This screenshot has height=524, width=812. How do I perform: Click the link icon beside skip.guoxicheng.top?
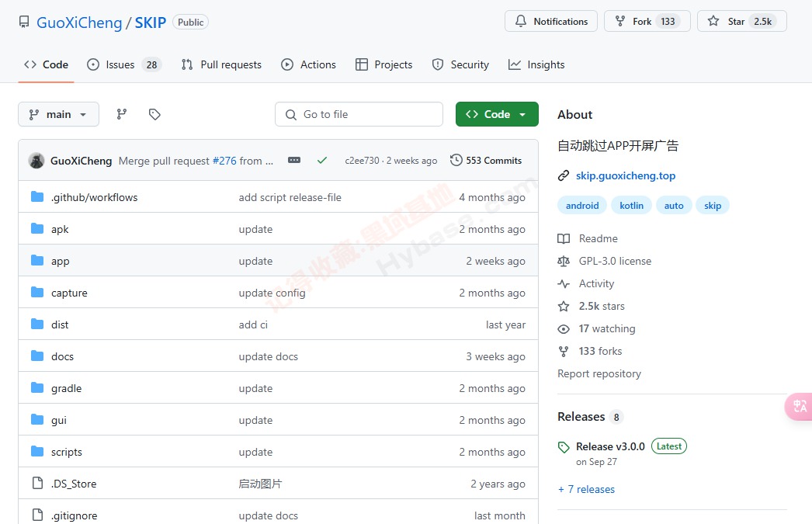pyautogui.click(x=564, y=175)
